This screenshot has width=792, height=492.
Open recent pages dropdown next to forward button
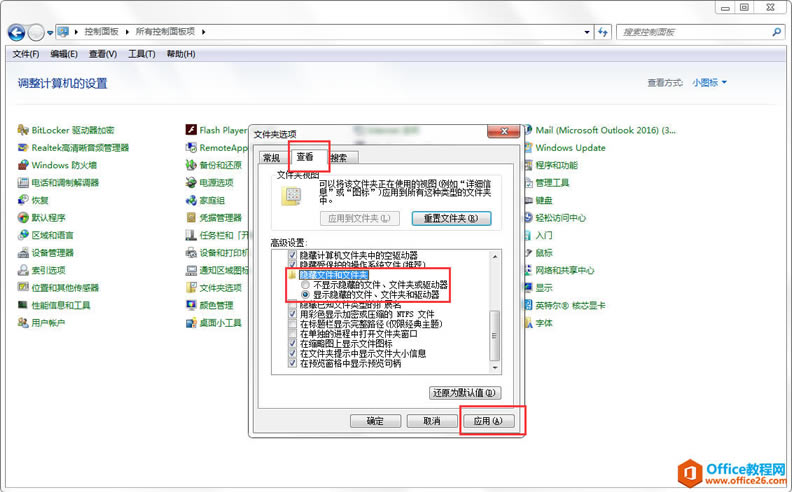(50, 33)
